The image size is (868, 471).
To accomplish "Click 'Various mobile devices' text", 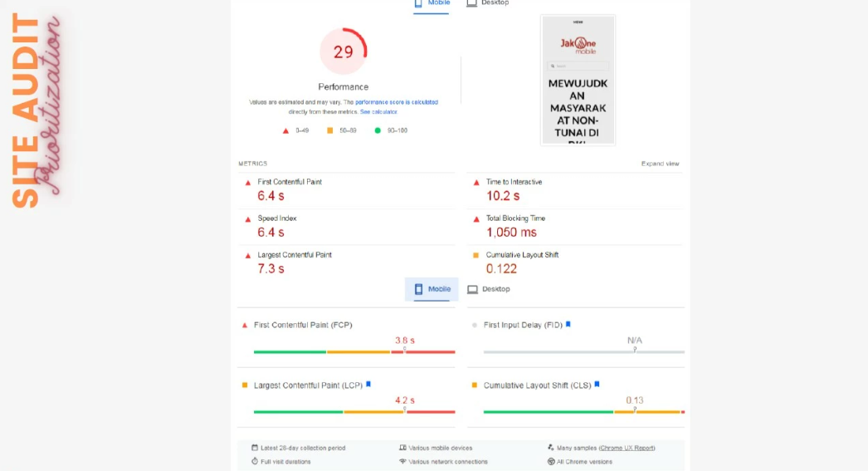I will (x=441, y=448).
